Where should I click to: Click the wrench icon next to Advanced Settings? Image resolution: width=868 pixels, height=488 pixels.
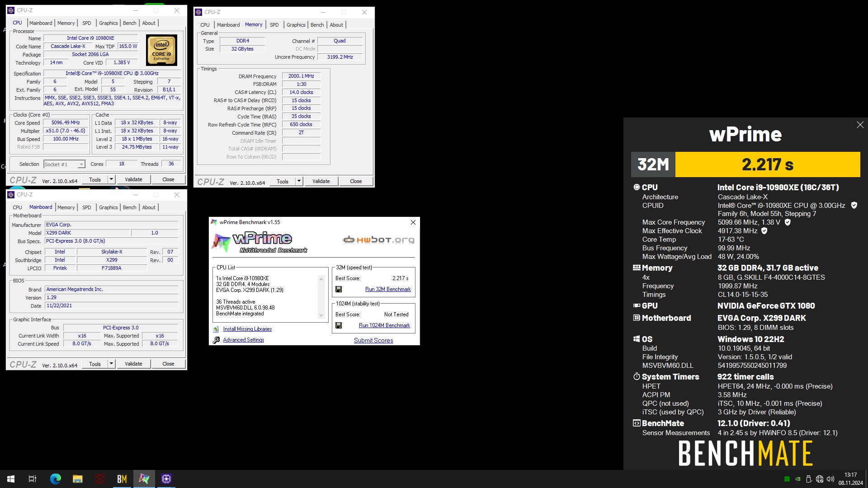[216, 340]
